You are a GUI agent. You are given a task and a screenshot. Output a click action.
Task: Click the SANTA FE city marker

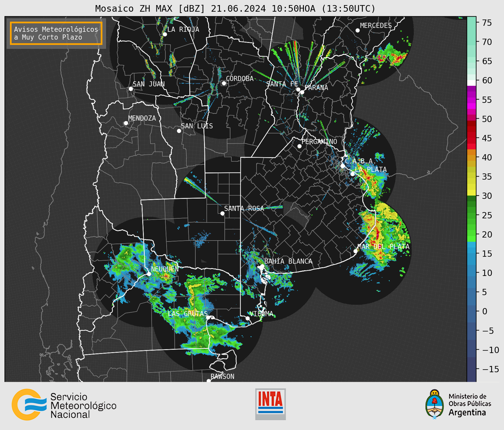pos(298,89)
